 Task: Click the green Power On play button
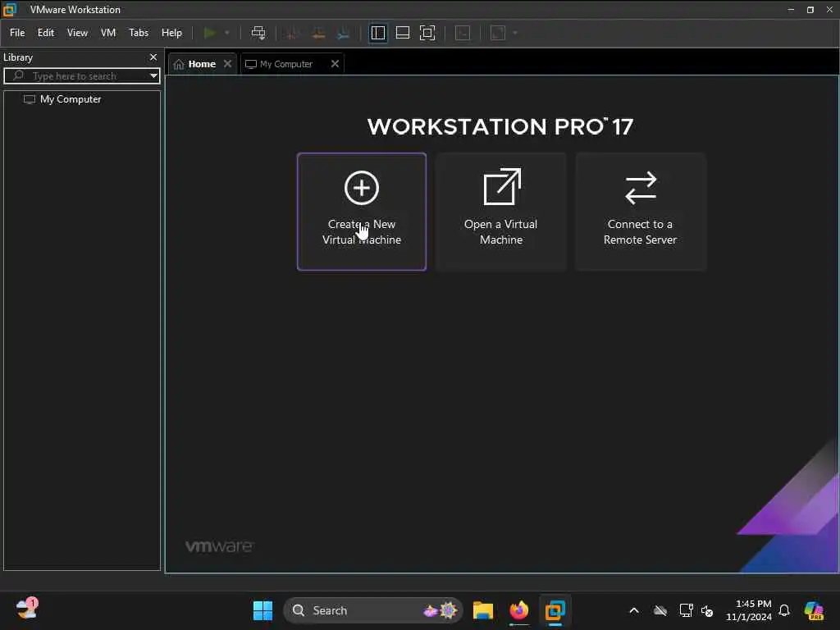point(210,33)
